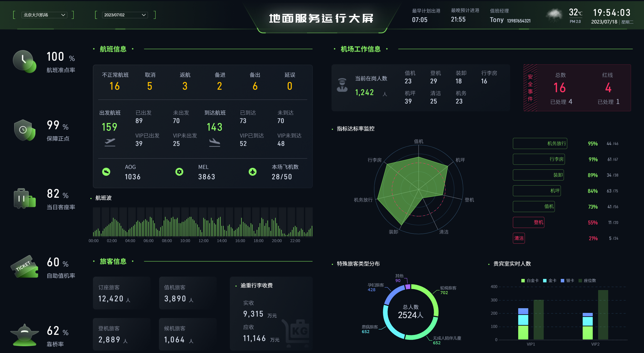Click the luggage load factor icon
644x353 pixels.
24,199
